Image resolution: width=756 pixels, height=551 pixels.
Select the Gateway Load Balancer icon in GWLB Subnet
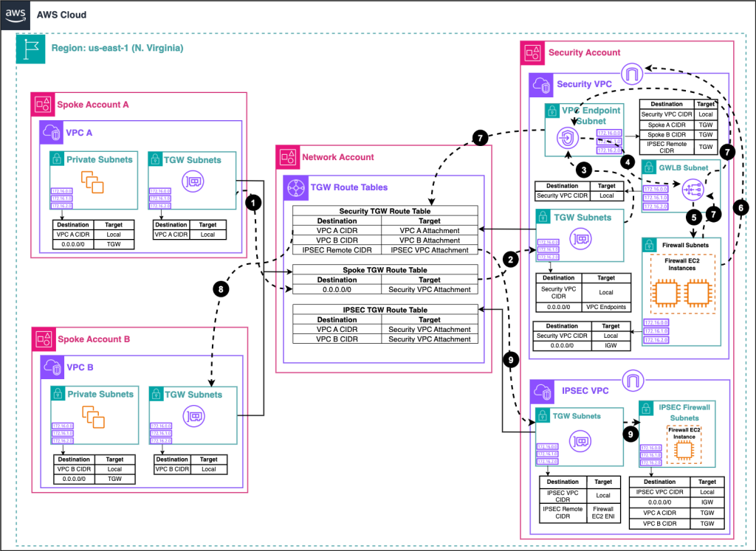click(692, 190)
